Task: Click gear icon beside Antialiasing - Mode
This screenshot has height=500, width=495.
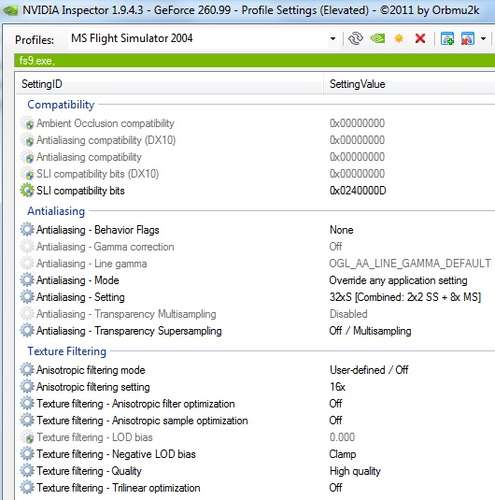Action: (x=27, y=280)
